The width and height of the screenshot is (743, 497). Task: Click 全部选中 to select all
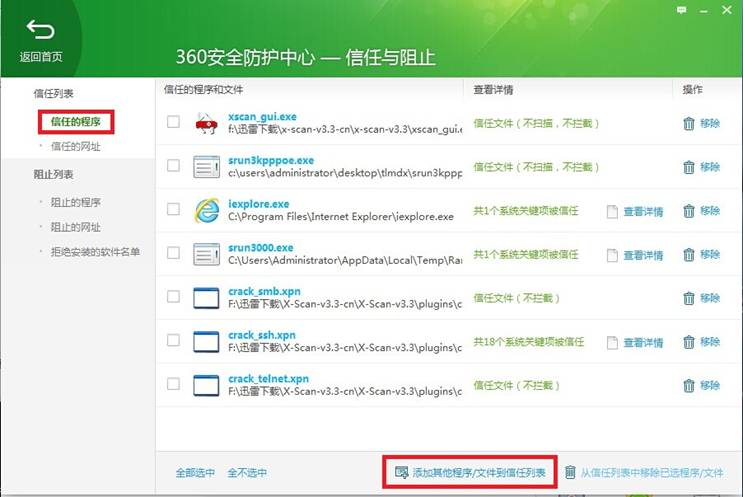coord(195,473)
